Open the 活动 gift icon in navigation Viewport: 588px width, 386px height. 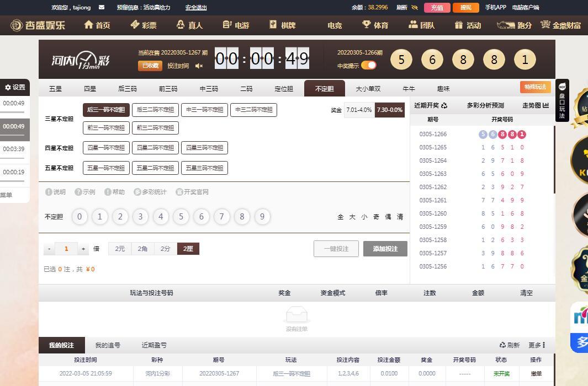coord(458,25)
